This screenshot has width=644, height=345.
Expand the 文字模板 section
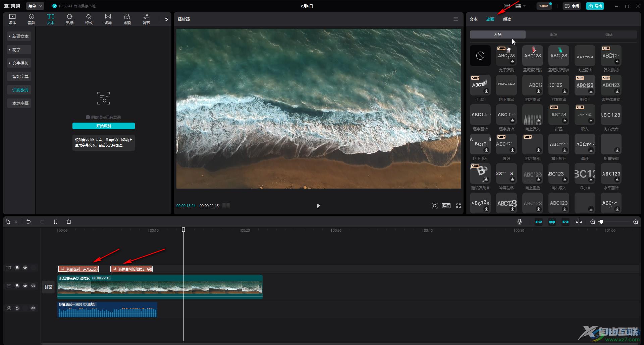[x=19, y=63]
